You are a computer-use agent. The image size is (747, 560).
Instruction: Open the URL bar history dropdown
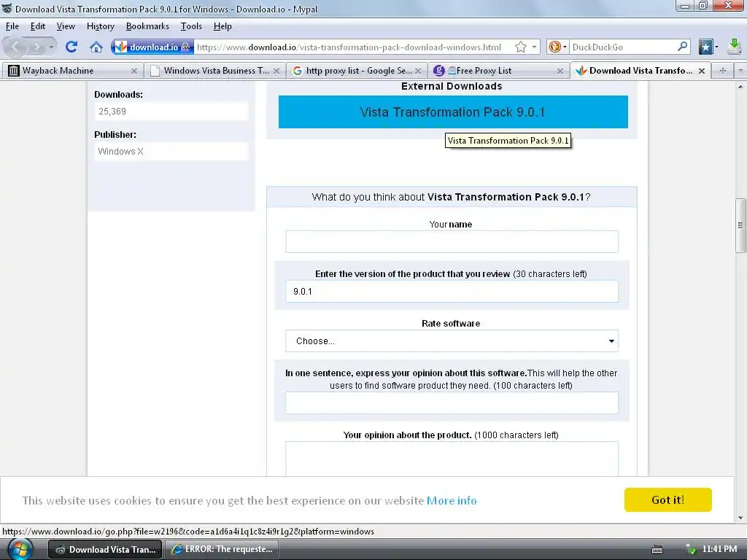tap(534, 47)
